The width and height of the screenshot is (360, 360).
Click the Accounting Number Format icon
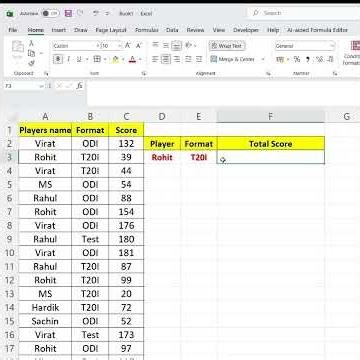(279, 59)
